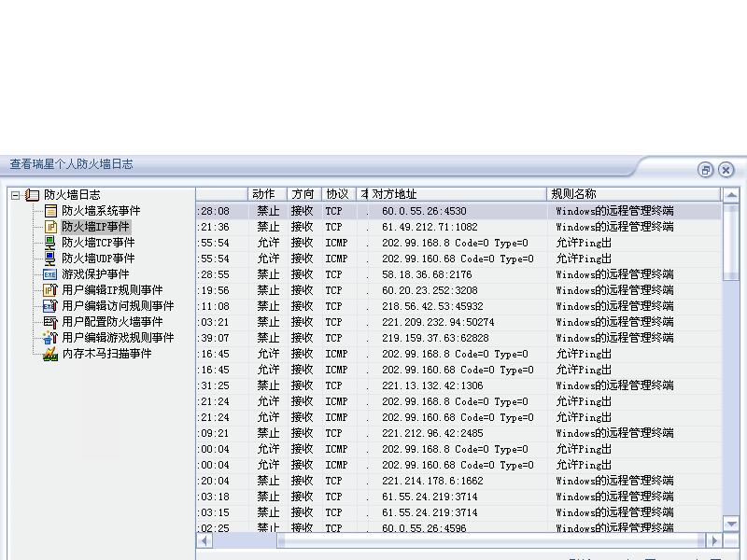Image resolution: width=747 pixels, height=560 pixels.
Task: Click time cell :31:25
Action: pos(214,385)
